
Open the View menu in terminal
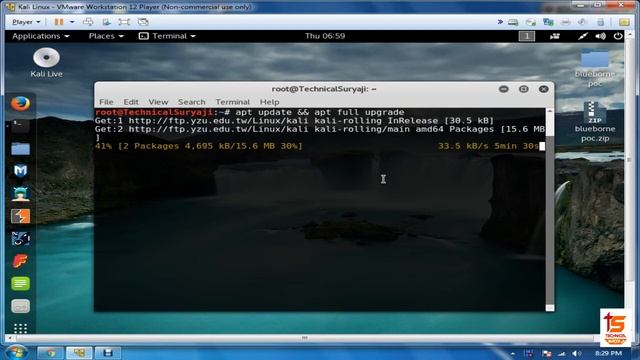click(x=158, y=102)
